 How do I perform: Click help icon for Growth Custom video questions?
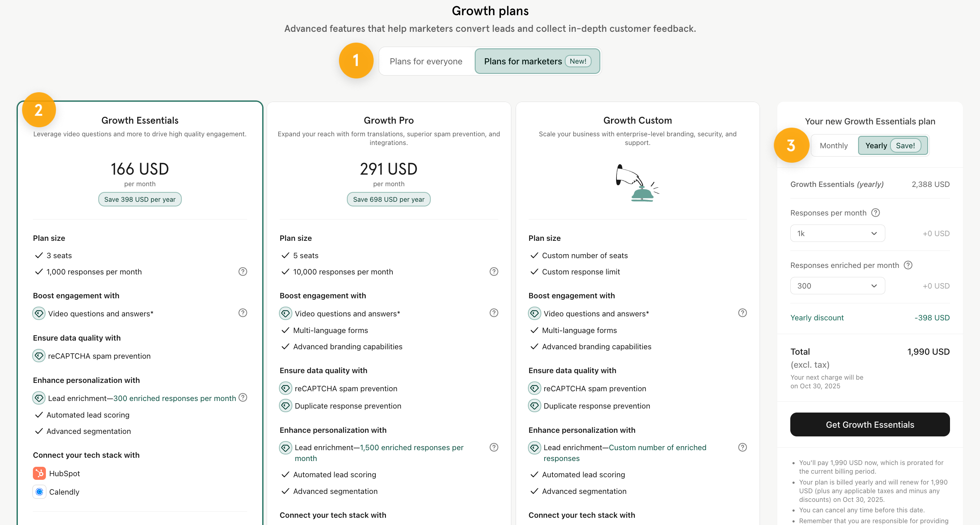[x=742, y=312]
